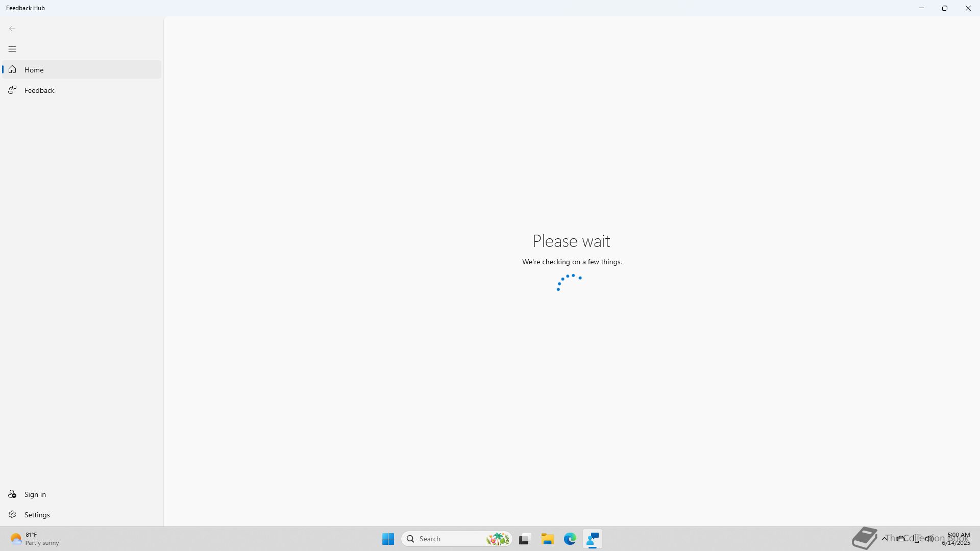Viewport: 980px width, 551px height.
Task: Open Task View from taskbar
Action: click(524, 539)
